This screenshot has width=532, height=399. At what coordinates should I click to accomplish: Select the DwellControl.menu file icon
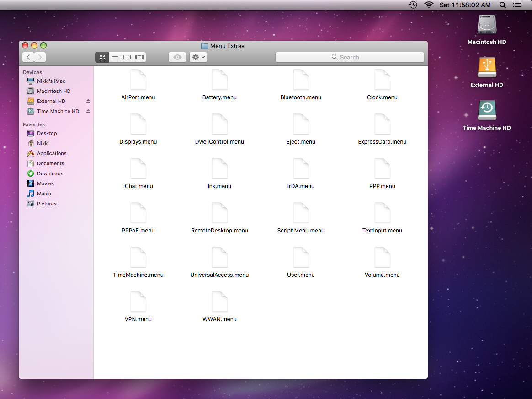click(219, 124)
